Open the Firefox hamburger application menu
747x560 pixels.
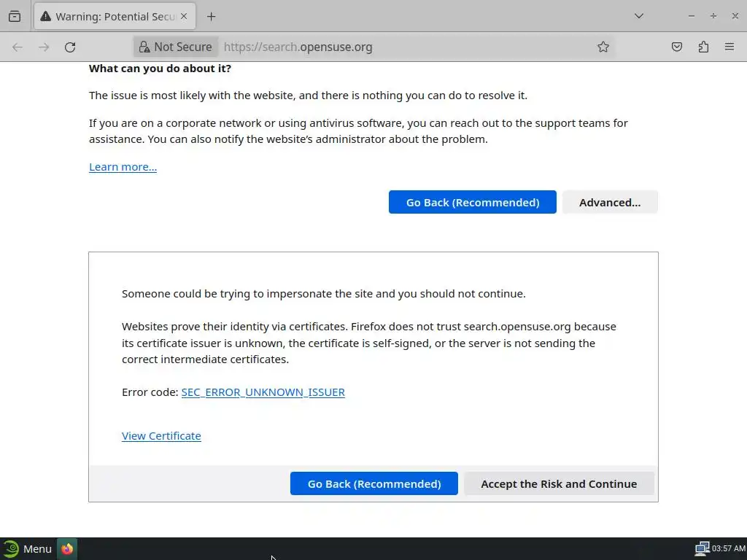pos(729,47)
